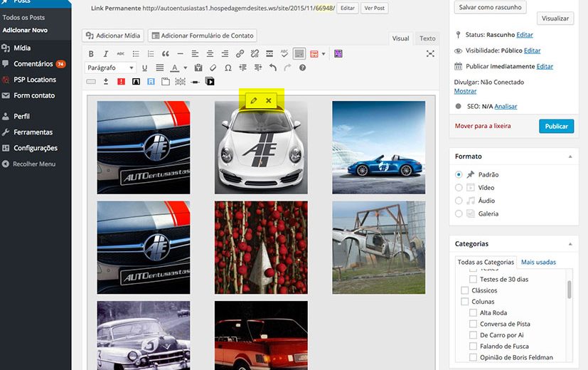Expand the text color dropdown arrow
The width and height of the screenshot is (588, 370).
(185, 68)
